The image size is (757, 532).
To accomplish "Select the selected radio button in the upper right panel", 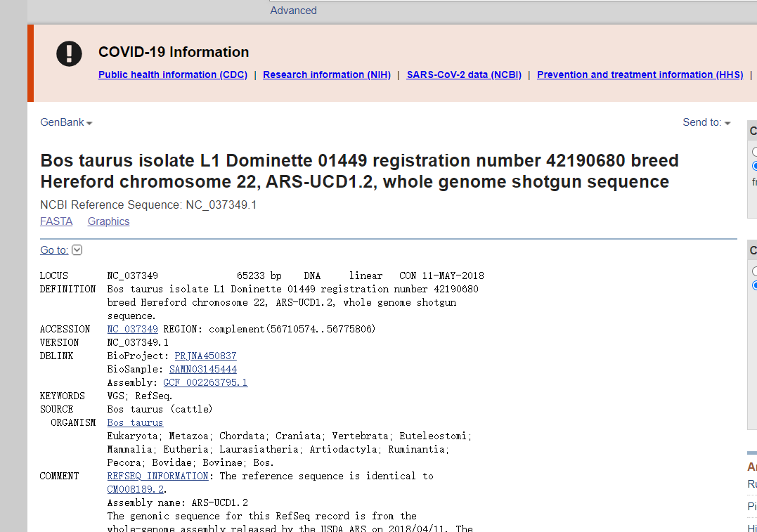I will 755,166.
